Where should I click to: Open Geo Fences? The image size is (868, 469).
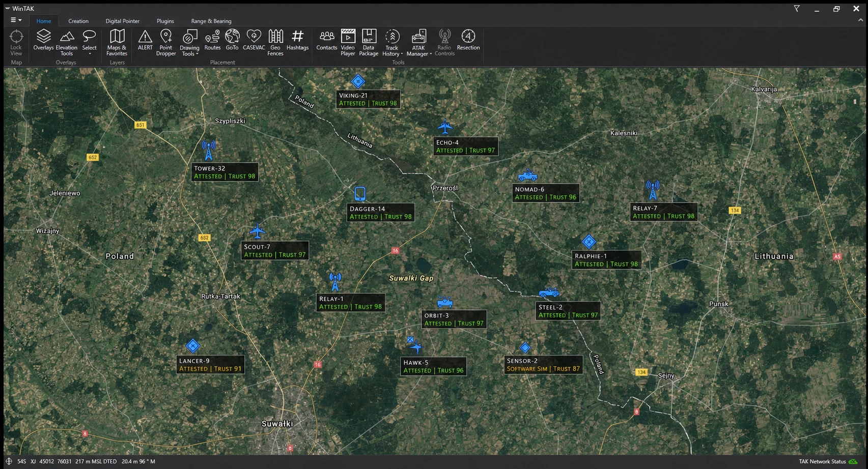(275, 43)
